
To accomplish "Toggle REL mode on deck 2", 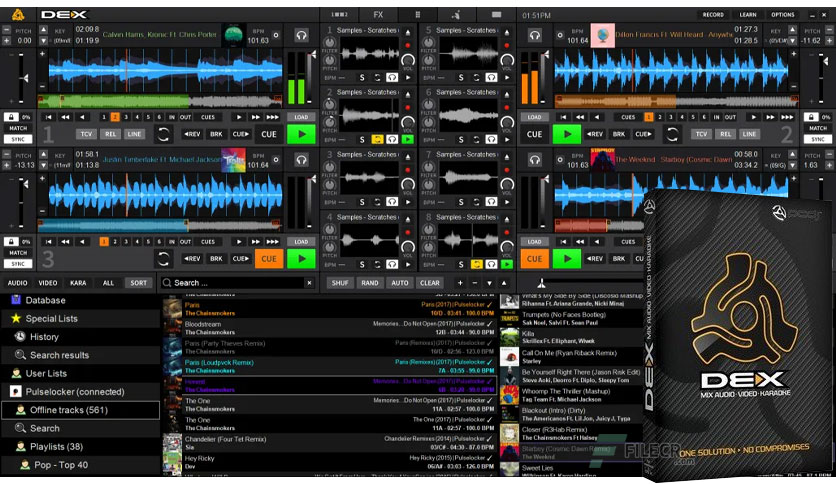I will (725, 134).
